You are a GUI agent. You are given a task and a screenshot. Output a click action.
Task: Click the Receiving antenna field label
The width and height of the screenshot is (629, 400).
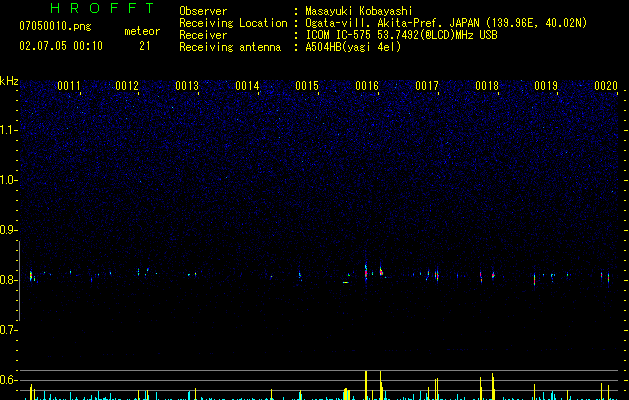230,47
